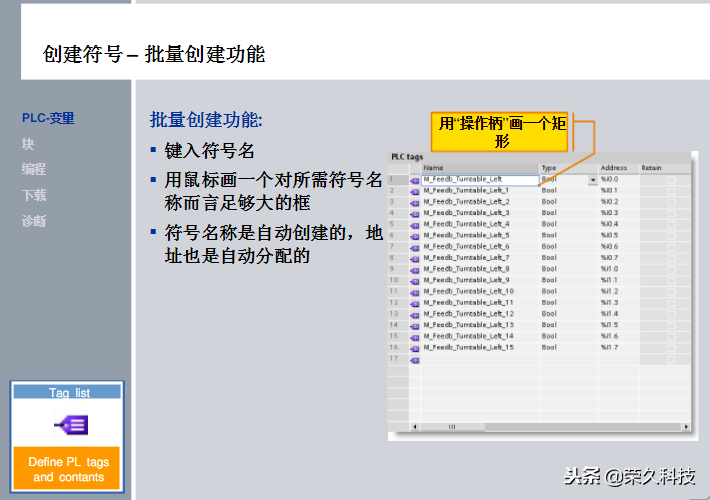Click the address cell %I0.0

[x=619, y=180]
